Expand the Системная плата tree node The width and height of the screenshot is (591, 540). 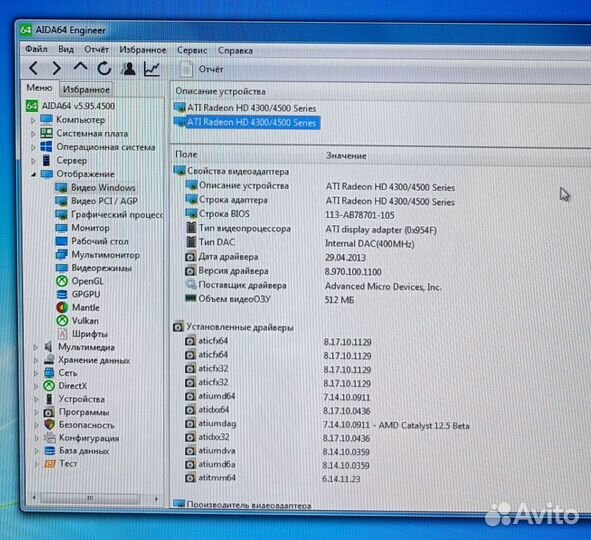point(33,134)
